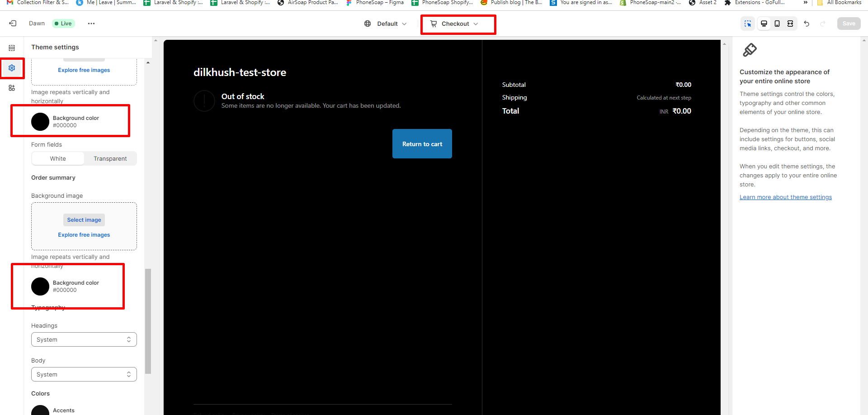Expand hidden bookmarks with double chevron
The image size is (868, 415).
click(x=805, y=3)
